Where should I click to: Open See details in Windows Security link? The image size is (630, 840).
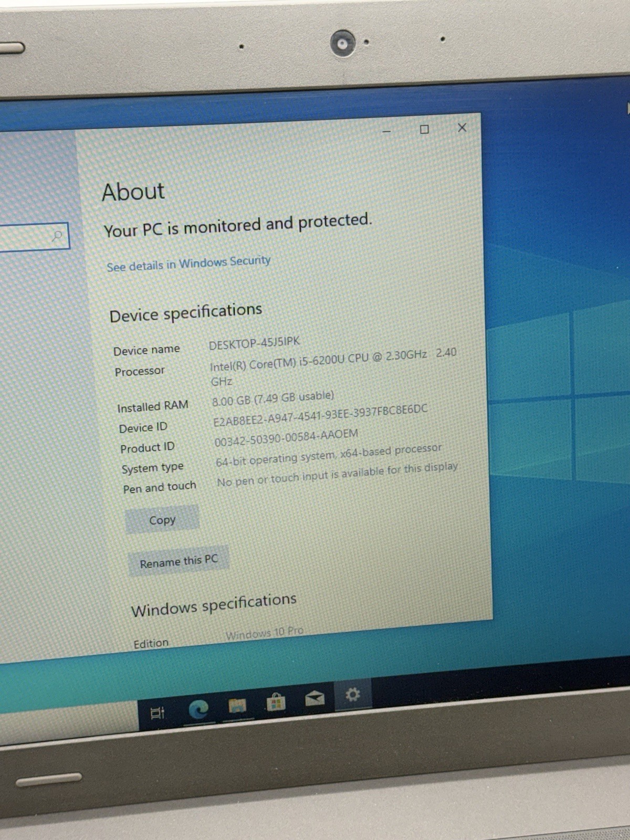tap(188, 263)
